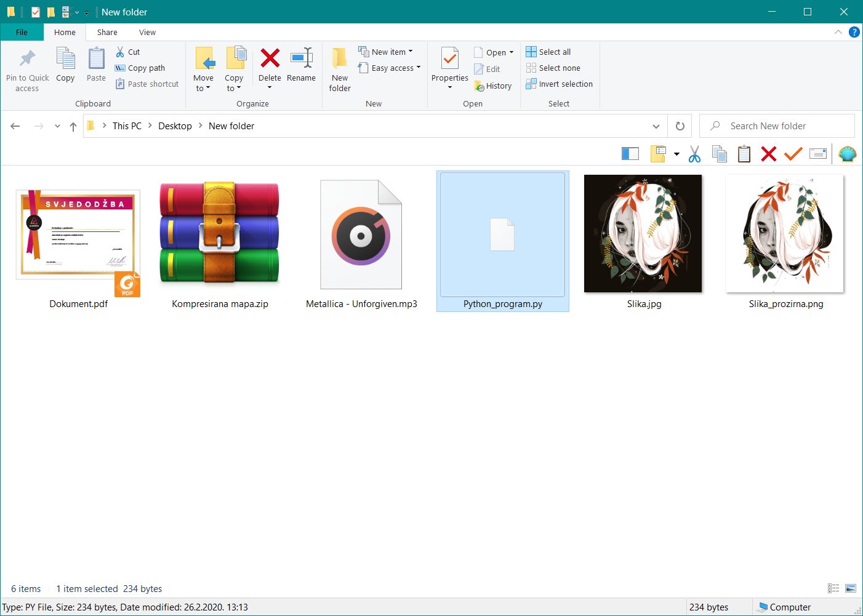Select the Slika_prozirna.png thumbnail

(785, 234)
